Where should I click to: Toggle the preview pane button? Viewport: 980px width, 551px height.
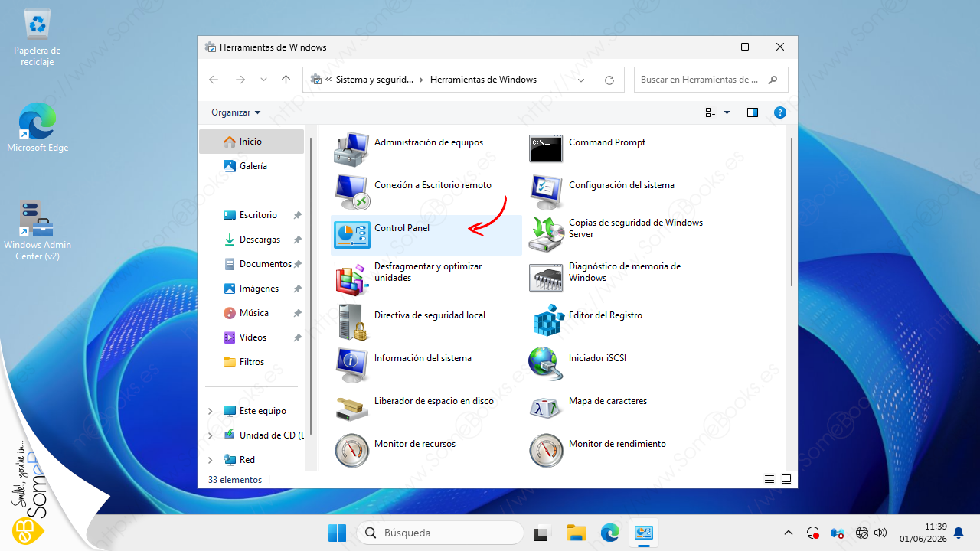point(753,112)
